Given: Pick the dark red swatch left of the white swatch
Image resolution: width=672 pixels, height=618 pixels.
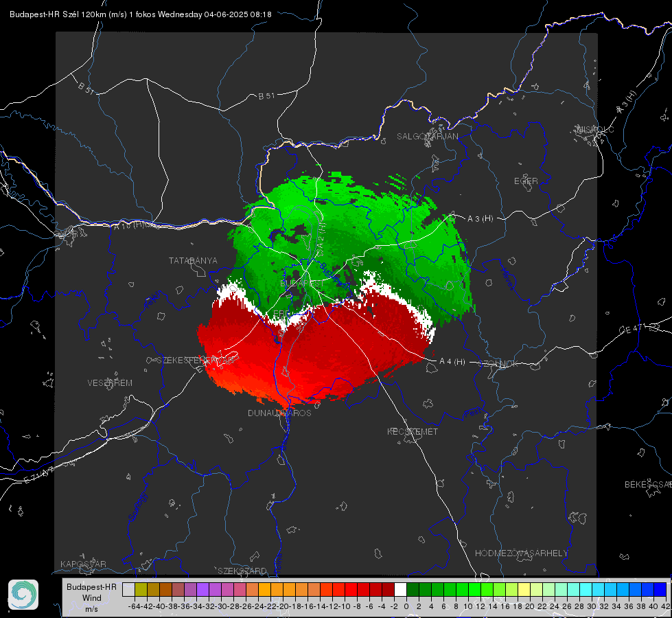Looking at the screenshot, I should click(388, 589).
